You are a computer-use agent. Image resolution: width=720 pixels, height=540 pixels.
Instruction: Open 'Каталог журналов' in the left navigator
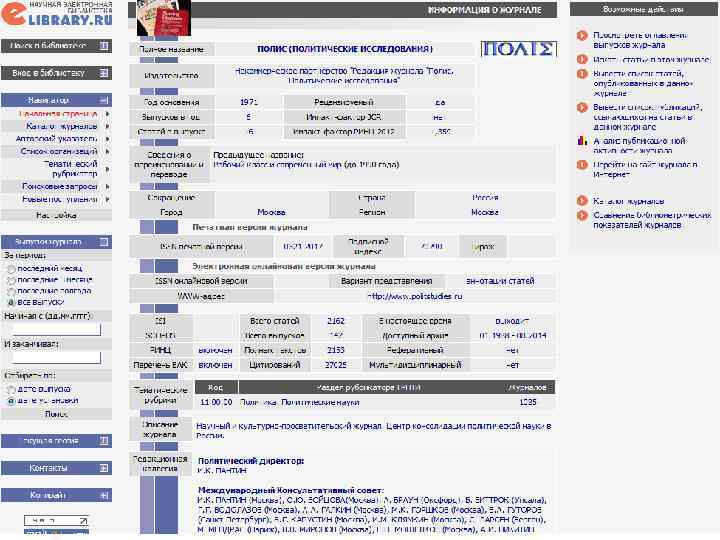click(x=62, y=126)
